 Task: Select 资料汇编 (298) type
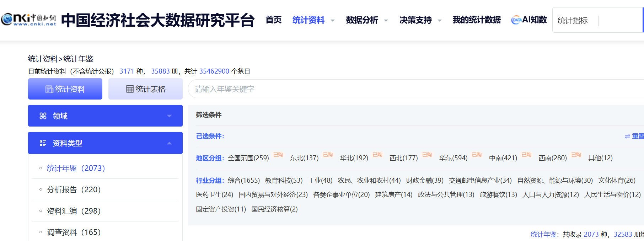tap(74, 211)
